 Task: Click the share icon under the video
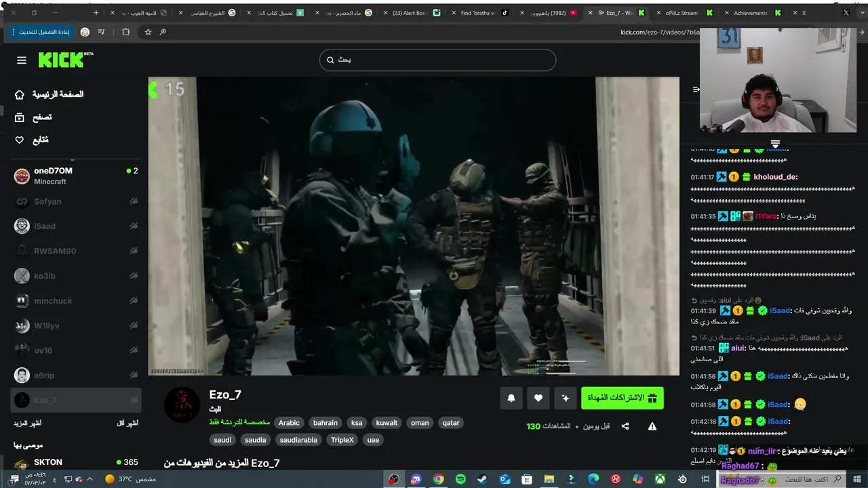tap(625, 426)
